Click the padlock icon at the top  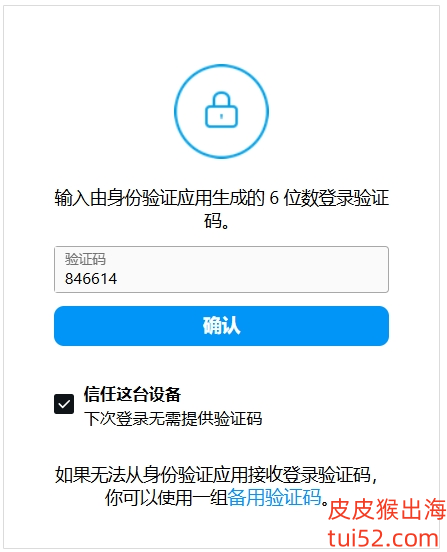pos(221,110)
